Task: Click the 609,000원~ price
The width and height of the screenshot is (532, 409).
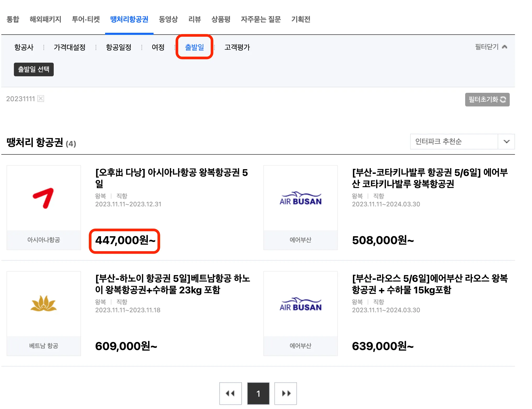Action: [x=126, y=346]
